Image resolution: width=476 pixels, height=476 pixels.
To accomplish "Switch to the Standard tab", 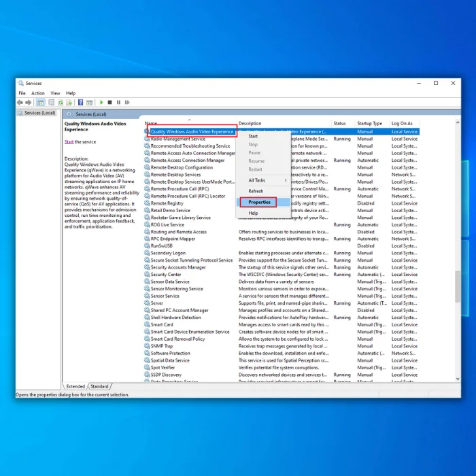I will (99, 386).
